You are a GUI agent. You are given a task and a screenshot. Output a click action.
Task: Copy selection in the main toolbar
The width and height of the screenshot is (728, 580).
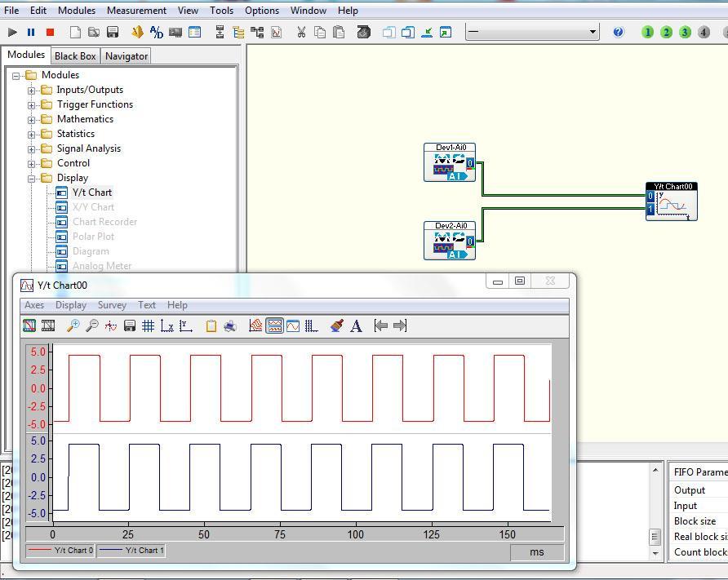(320, 32)
